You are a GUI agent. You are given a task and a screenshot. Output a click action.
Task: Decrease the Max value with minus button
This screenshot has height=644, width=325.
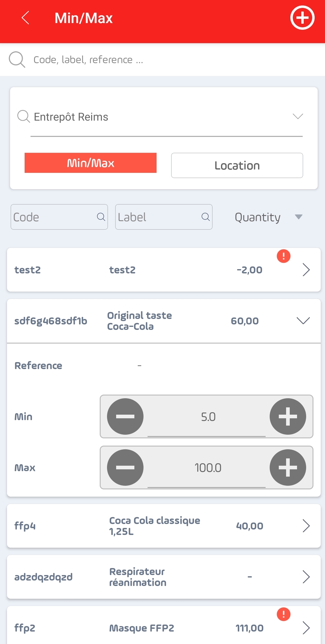tap(125, 467)
